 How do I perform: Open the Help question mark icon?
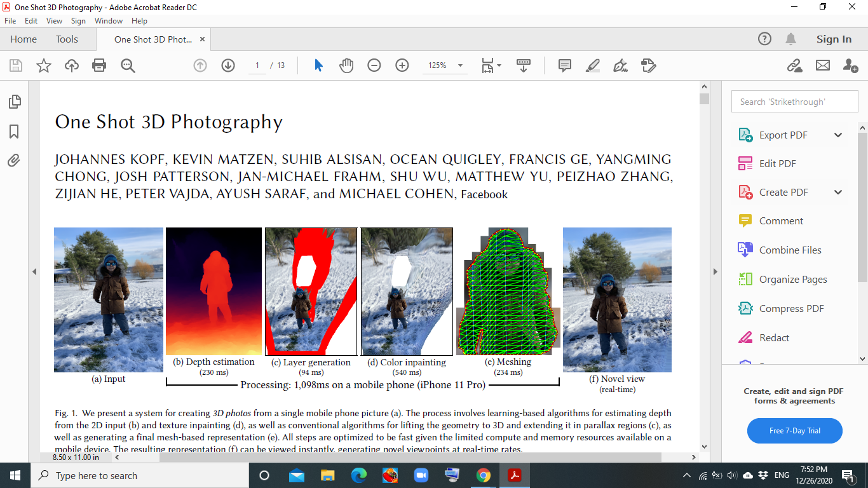pos(765,39)
